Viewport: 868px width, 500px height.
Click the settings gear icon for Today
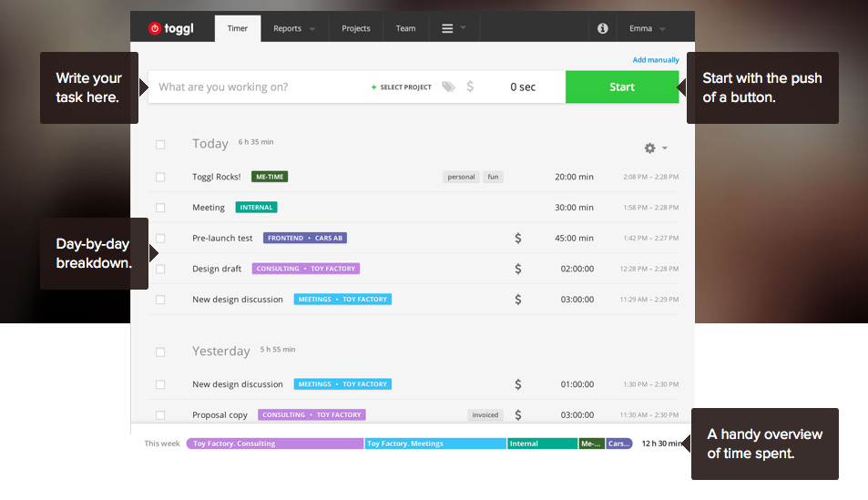[650, 148]
